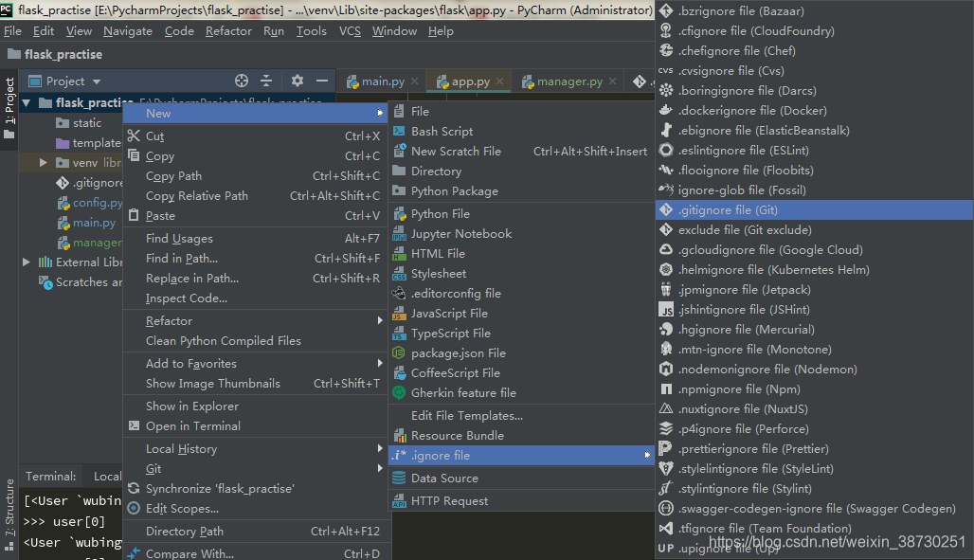Select Python File from New submenu
This screenshot has width=974, height=560.
click(521, 214)
